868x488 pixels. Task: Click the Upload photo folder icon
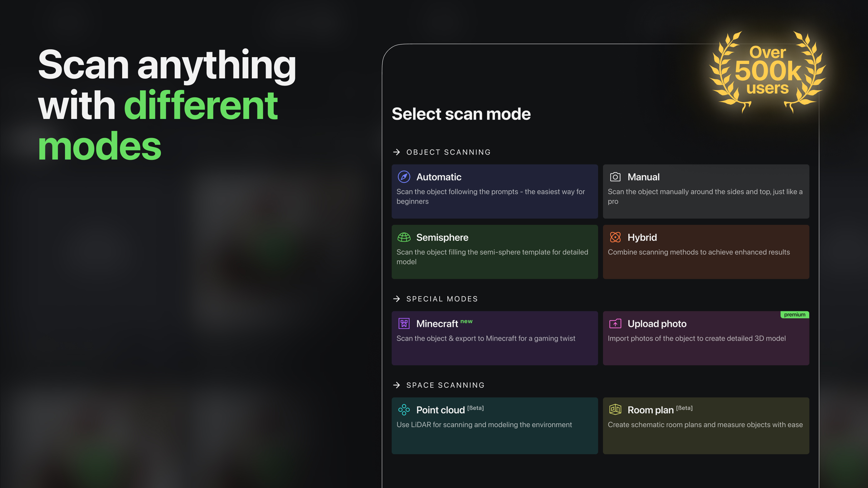(x=615, y=324)
